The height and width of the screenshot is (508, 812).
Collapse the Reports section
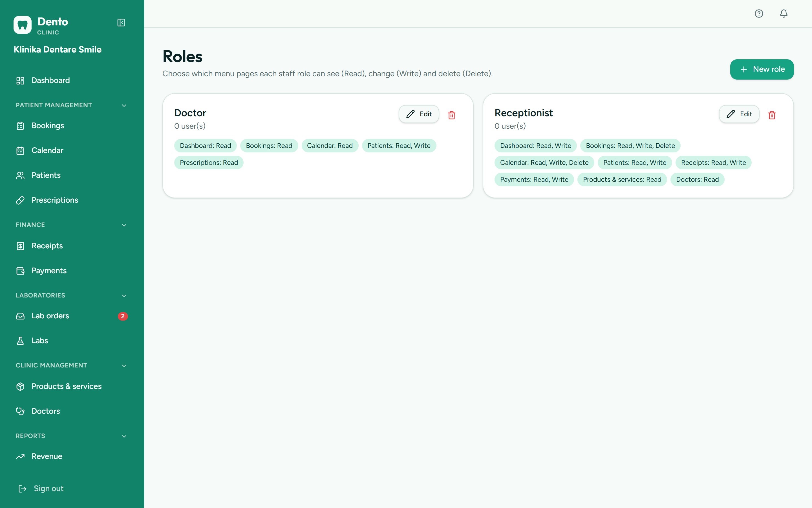coord(124,436)
